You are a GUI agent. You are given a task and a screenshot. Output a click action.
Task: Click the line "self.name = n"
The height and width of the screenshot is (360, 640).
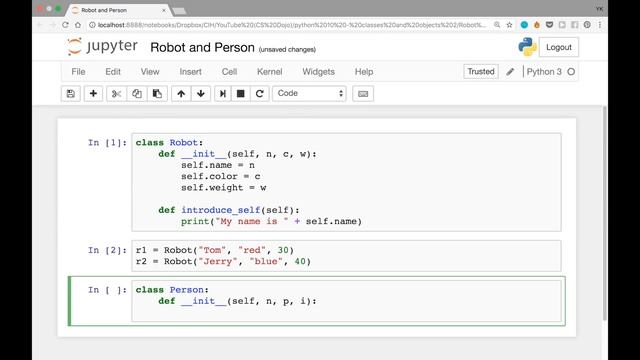click(x=218, y=165)
